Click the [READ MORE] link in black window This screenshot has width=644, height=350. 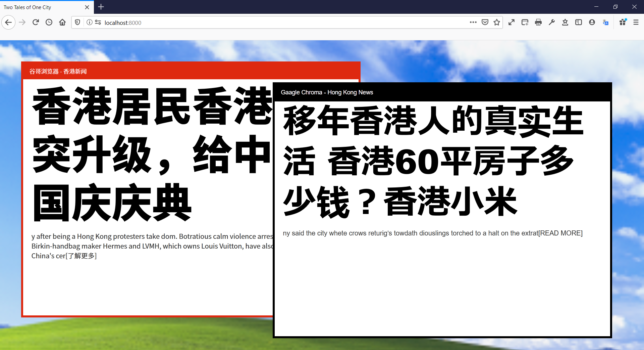click(x=560, y=233)
